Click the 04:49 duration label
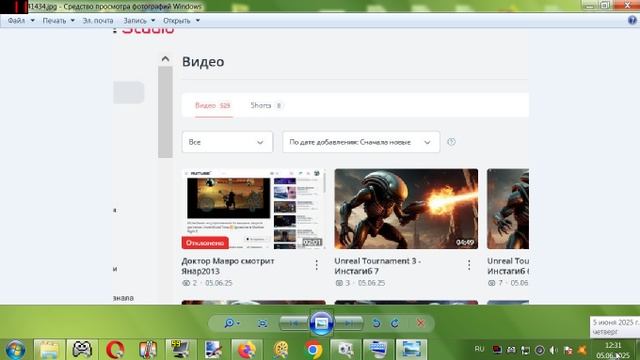The height and width of the screenshot is (360, 640). (x=465, y=243)
